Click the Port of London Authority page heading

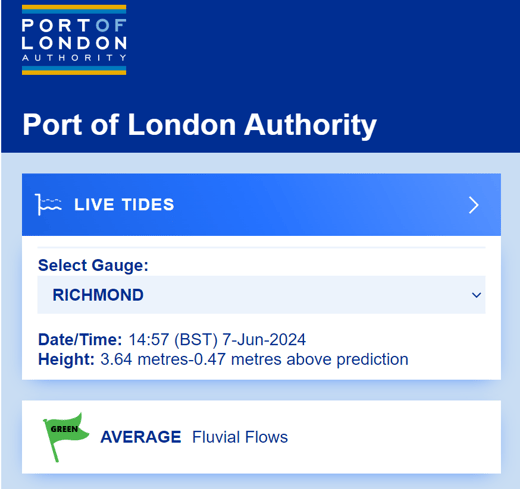click(x=199, y=125)
